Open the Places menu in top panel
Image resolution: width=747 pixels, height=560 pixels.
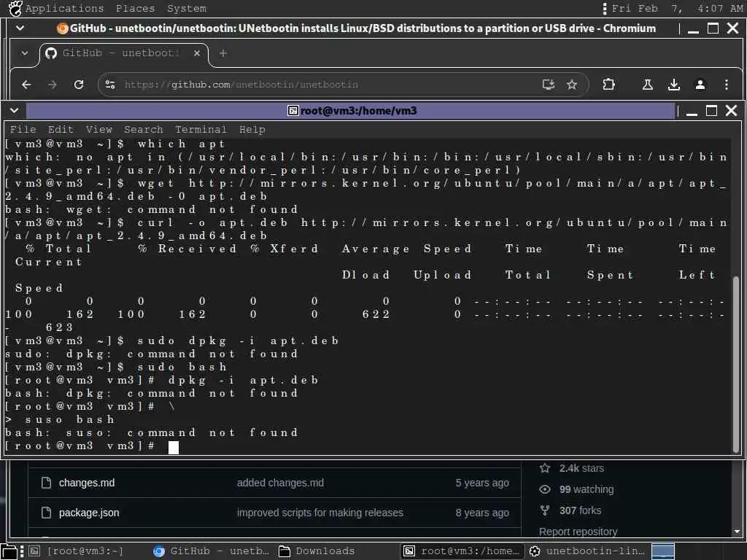tap(135, 9)
